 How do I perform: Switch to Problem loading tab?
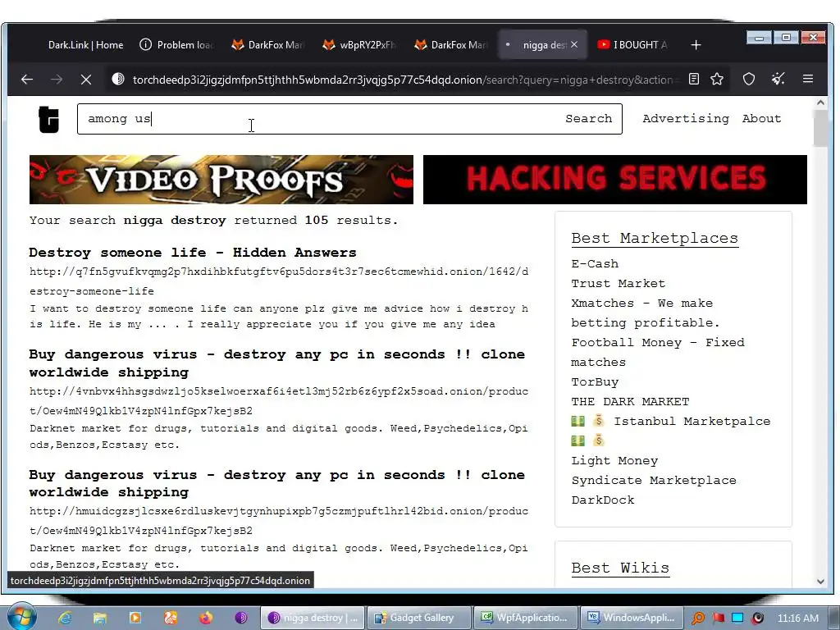tap(177, 45)
